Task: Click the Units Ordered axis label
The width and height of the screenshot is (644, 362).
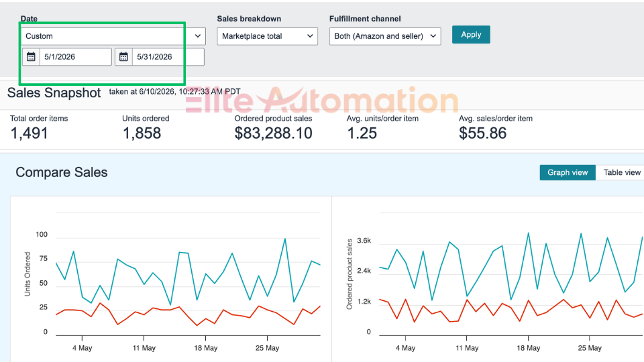Action: [28, 274]
